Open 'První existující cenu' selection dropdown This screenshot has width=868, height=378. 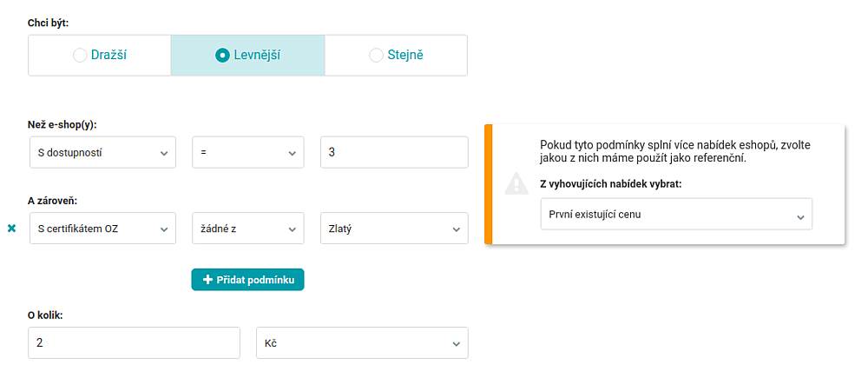point(676,214)
